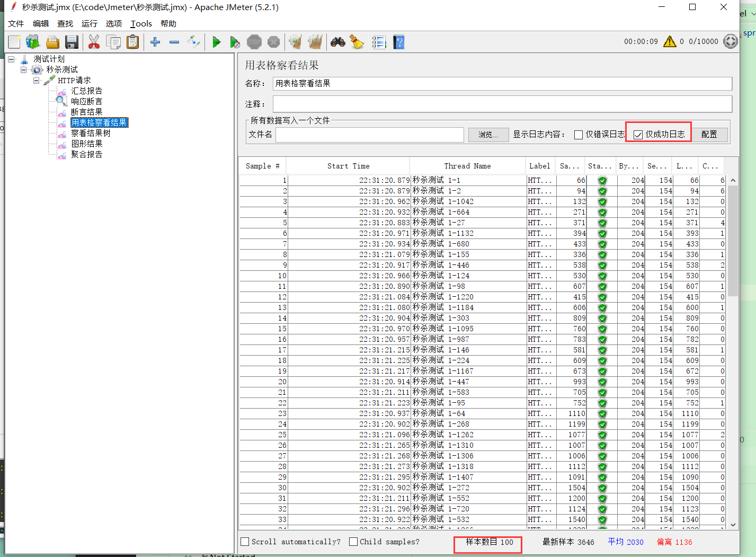Image resolution: width=756 pixels, height=557 pixels.
Task: Click the Clear results broom icon
Action: click(296, 42)
